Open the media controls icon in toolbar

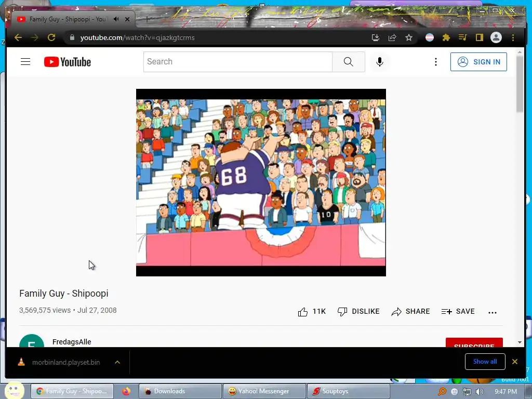click(462, 37)
